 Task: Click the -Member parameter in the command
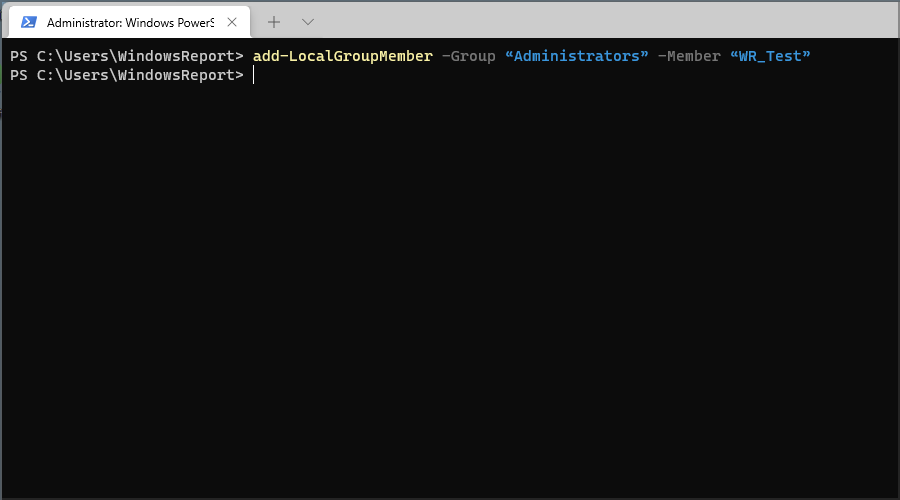689,56
